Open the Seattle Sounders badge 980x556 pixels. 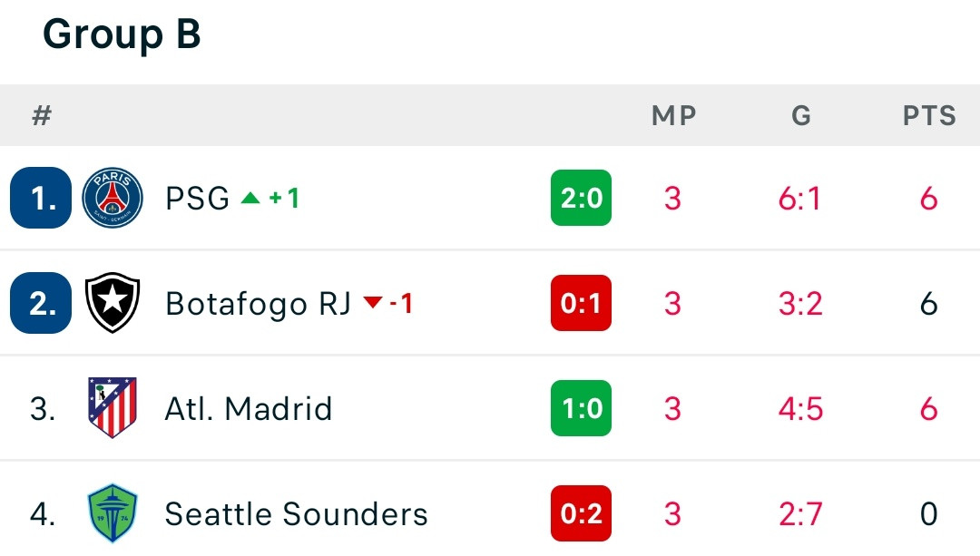[113, 512]
